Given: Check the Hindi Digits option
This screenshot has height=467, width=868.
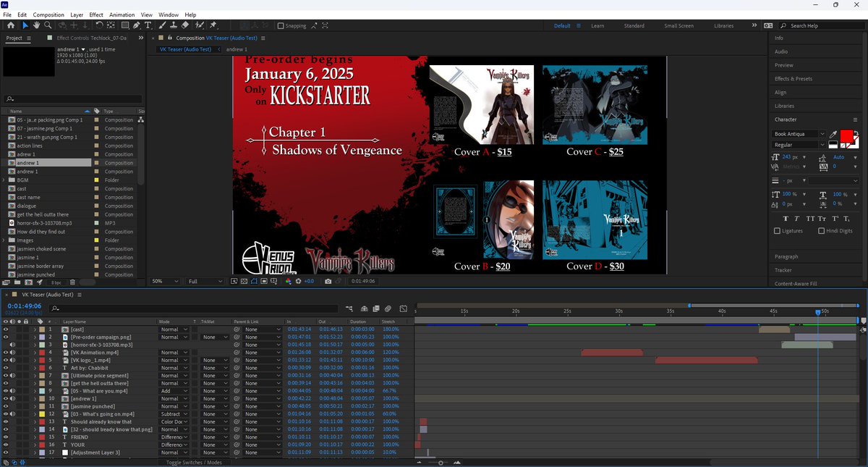Looking at the screenshot, I should (x=821, y=231).
